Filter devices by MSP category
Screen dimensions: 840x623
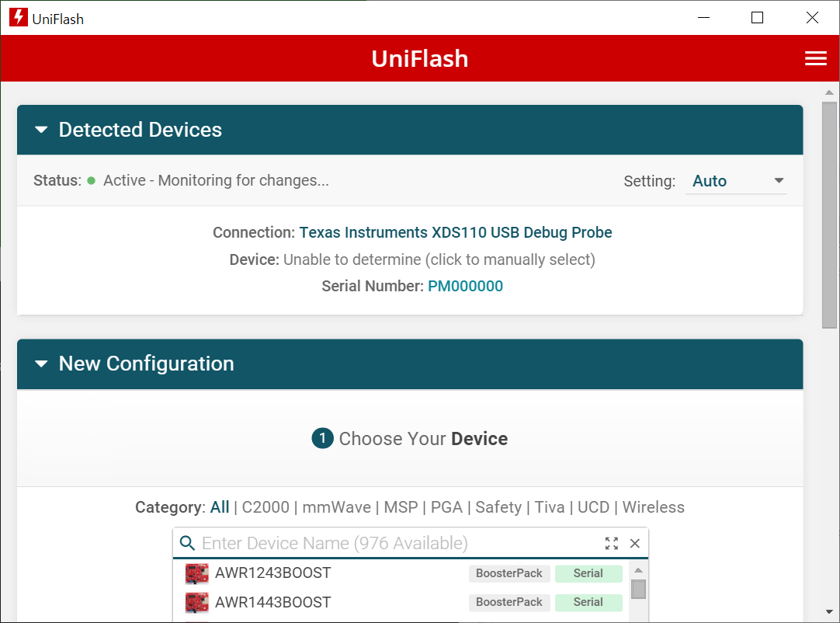(x=401, y=507)
